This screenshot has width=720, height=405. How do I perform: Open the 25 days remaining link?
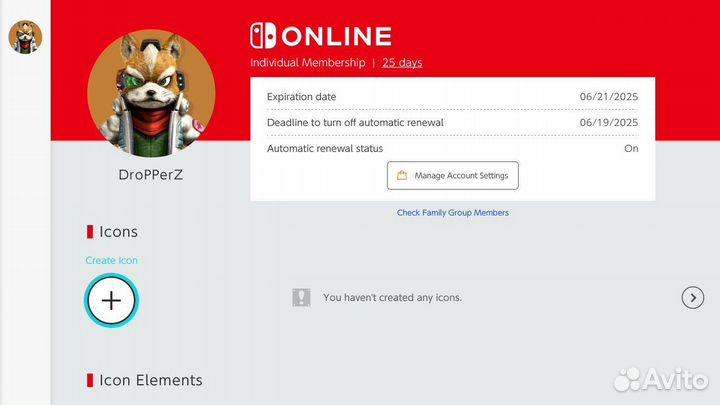coord(402,62)
